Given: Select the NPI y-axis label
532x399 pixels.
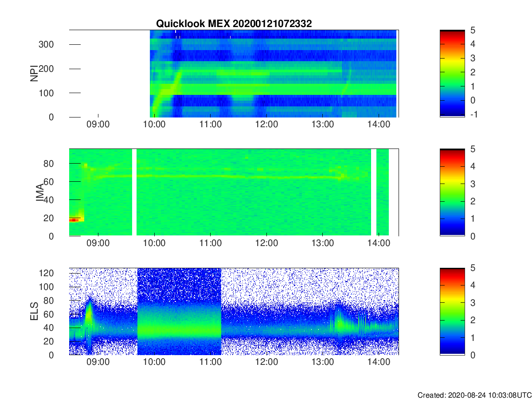Looking at the screenshot, I should click(x=34, y=74).
